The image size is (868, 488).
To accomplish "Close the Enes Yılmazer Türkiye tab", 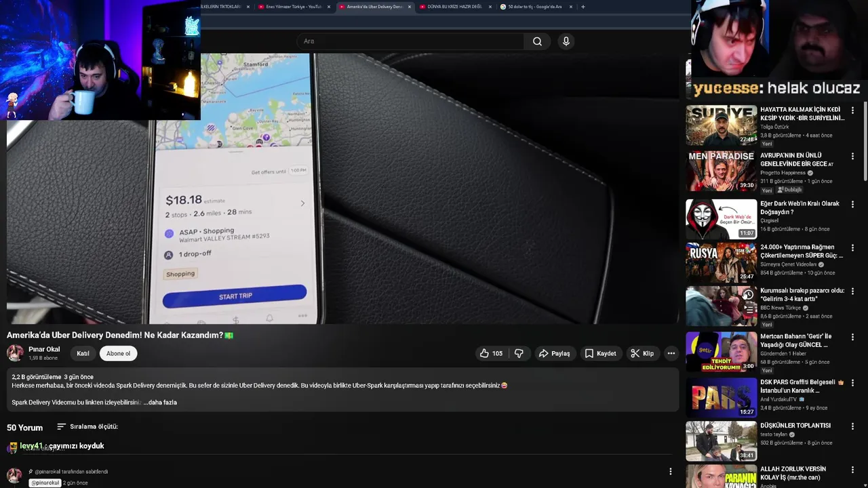I will (329, 7).
